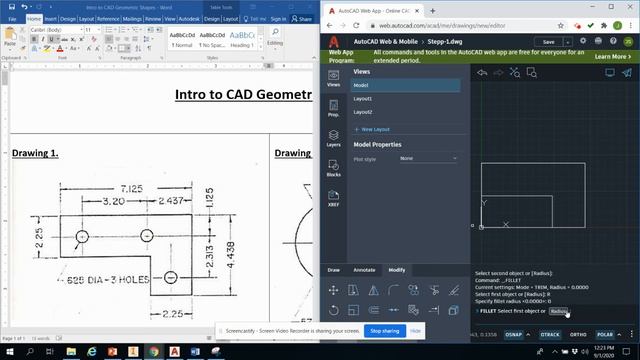Open the Mailings ribbon tab in Word

coord(132,19)
